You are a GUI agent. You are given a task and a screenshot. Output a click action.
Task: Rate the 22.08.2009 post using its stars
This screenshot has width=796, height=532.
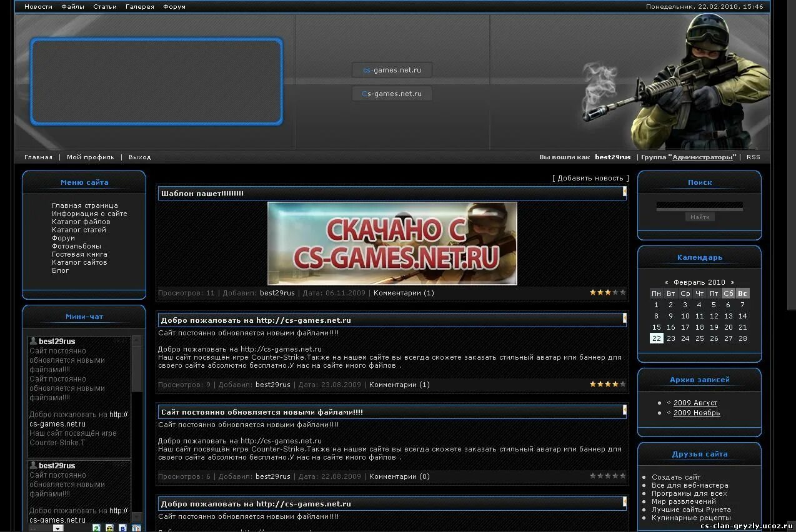tap(608, 476)
